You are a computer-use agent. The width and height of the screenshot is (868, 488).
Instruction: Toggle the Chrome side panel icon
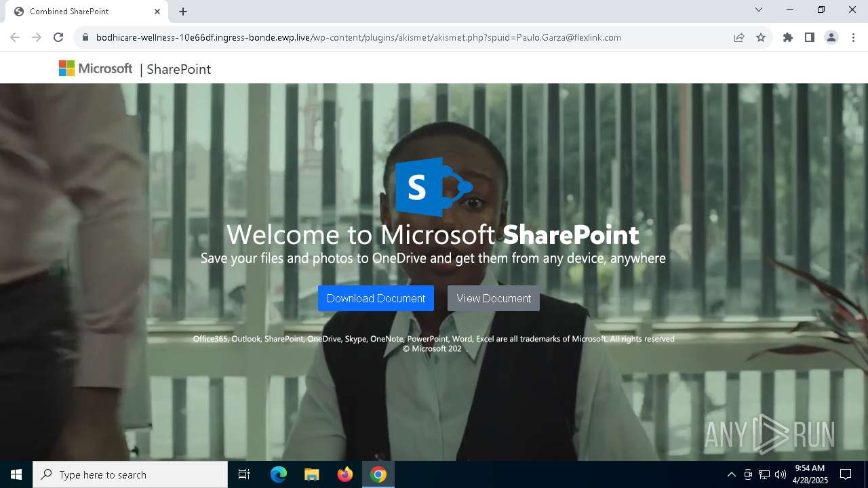pyautogui.click(x=810, y=37)
